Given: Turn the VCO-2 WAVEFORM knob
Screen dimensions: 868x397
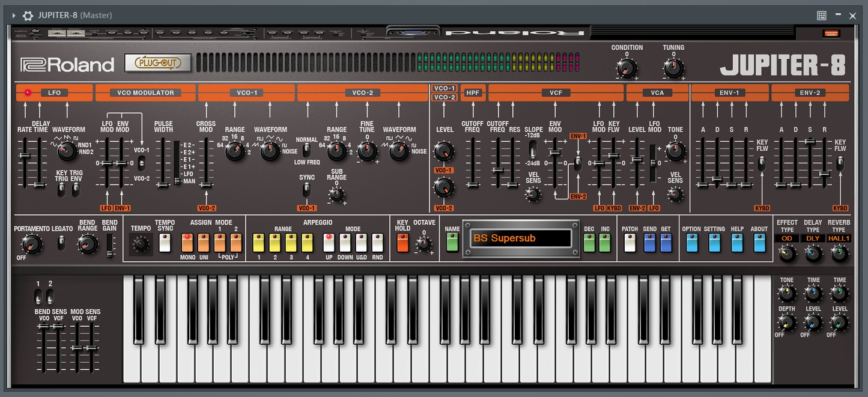Looking at the screenshot, I should click(399, 151).
